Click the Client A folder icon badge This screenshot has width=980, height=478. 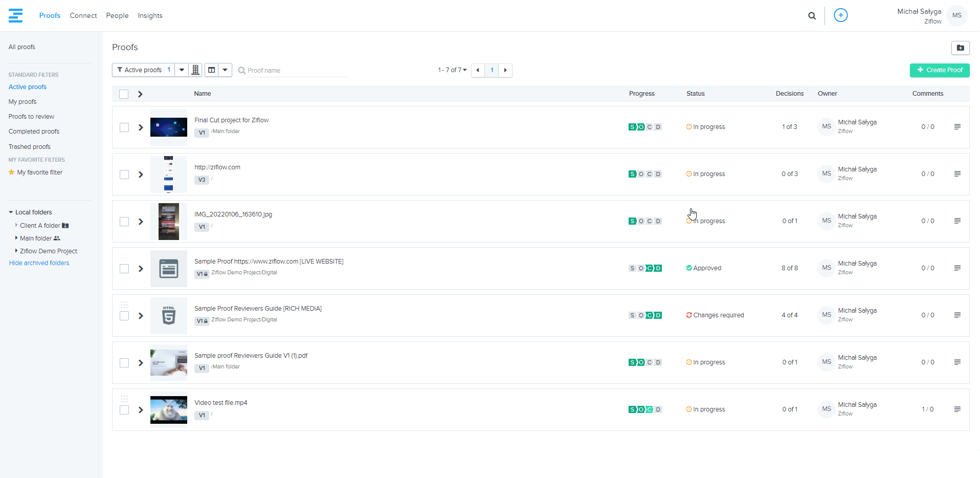tap(65, 226)
